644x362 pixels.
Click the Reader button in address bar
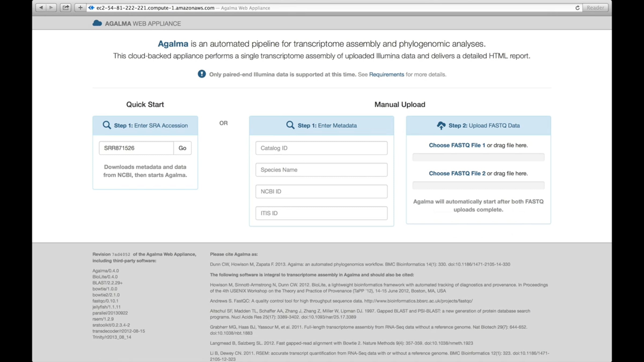pyautogui.click(x=595, y=8)
